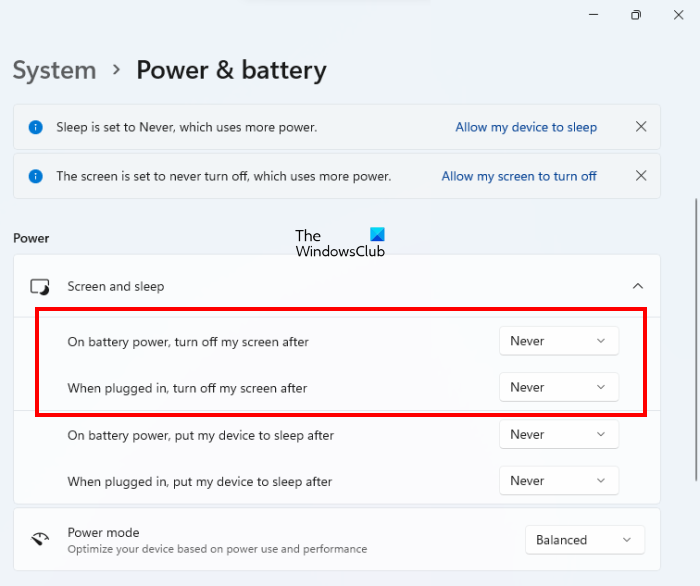Image resolution: width=700 pixels, height=586 pixels.
Task: Click the Power & battery breadcrumb title
Action: [231, 70]
